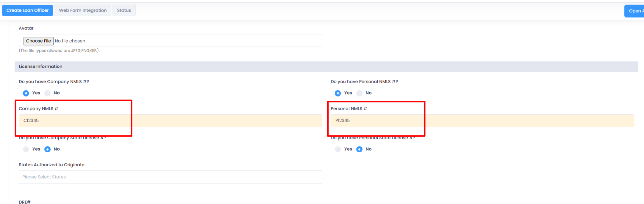
Task: Go to the Status tab
Action: click(x=124, y=10)
